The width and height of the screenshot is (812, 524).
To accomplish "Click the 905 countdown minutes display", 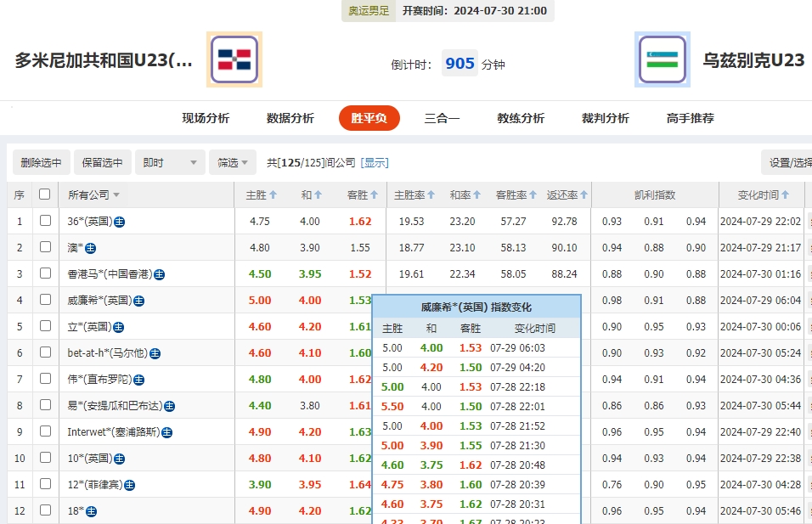I will click(x=460, y=63).
